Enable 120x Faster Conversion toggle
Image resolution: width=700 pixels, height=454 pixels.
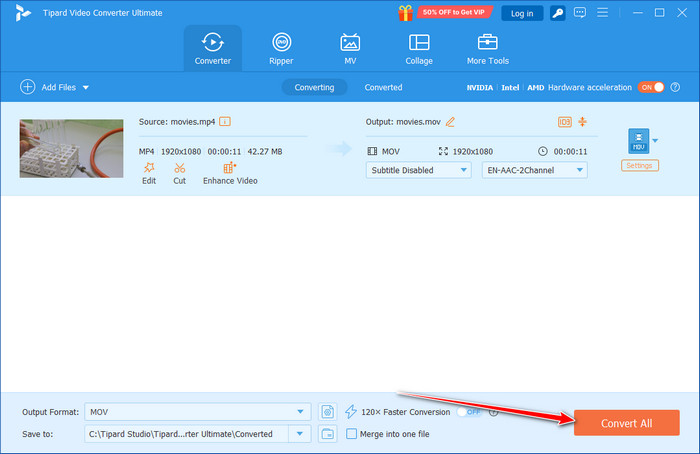(x=468, y=412)
